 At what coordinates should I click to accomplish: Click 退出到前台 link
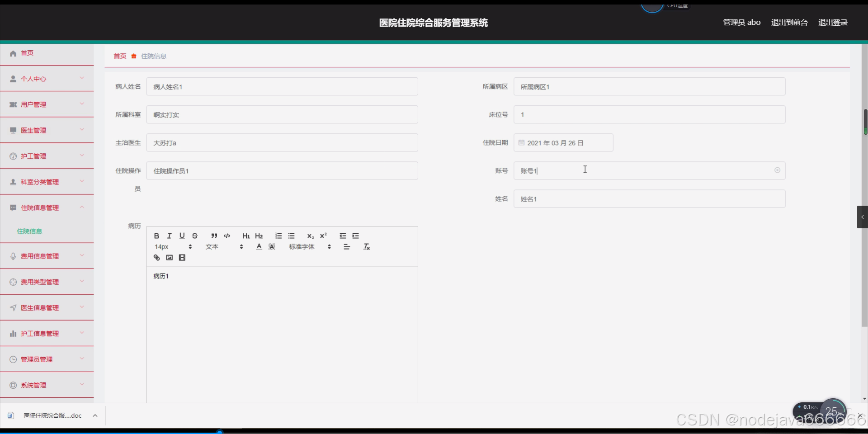[x=789, y=23]
